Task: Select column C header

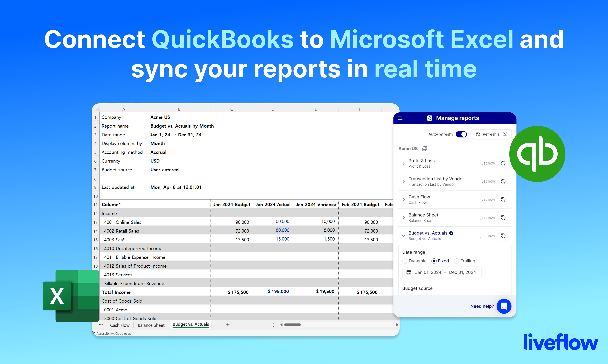Action: [x=231, y=109]
